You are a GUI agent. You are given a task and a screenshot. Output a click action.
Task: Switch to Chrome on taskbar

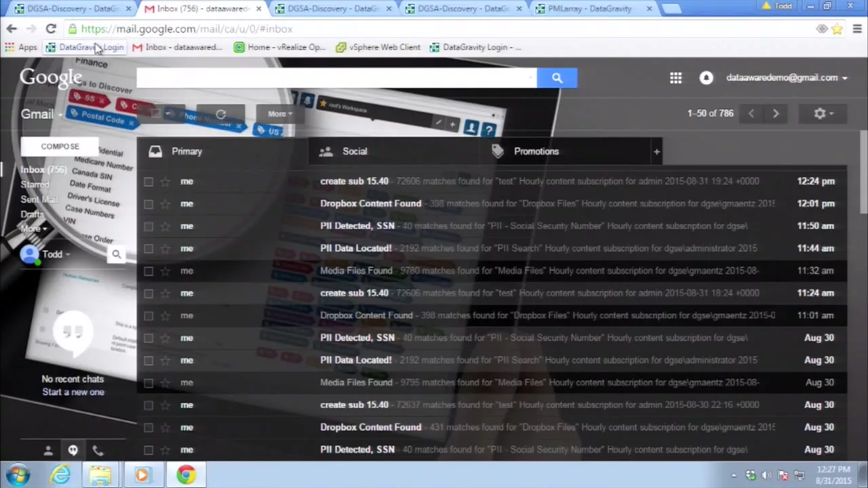click(x=186, y=474)
